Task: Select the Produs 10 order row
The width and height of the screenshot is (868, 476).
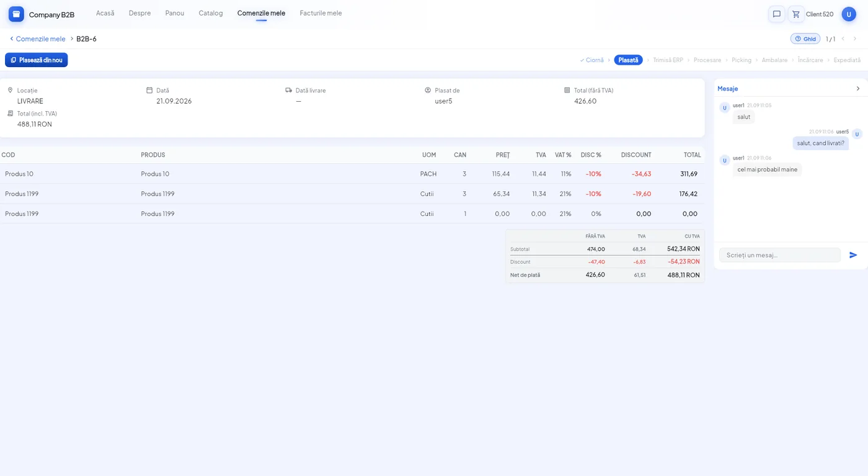Action: (352, 174)
